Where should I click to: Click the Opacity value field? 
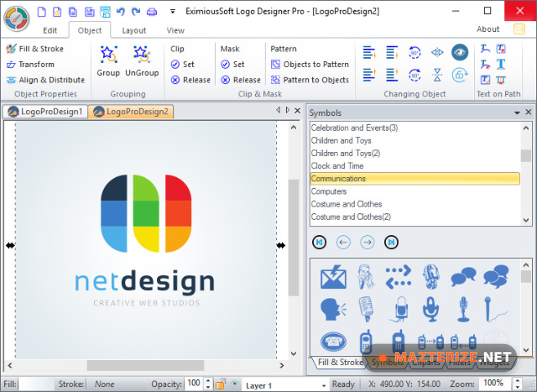194,384
